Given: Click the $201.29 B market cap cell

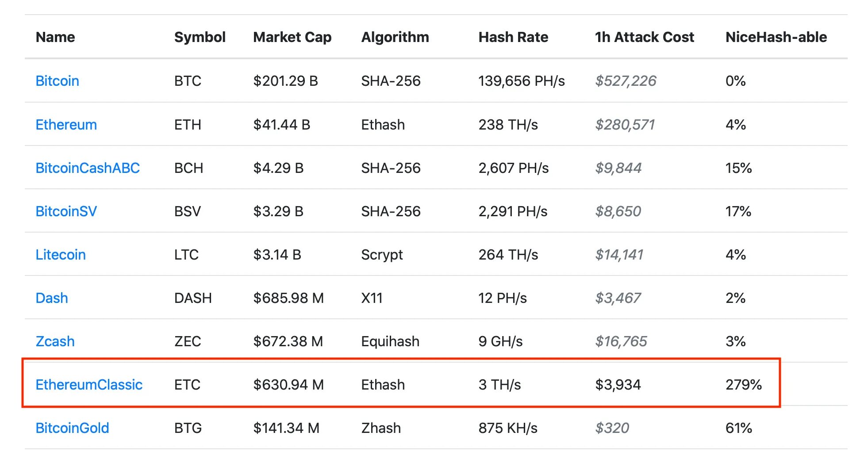Looking at the screenshot, I should point(285,81).
